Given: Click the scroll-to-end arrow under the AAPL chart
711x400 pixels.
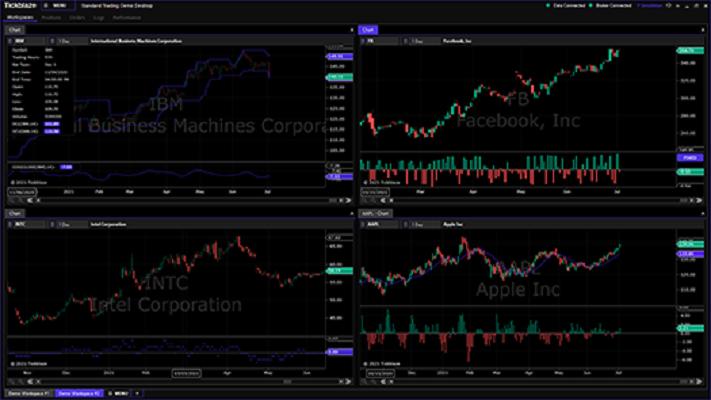Looking at the screenshot, I should pyautogui.click(x=699, y=381).
